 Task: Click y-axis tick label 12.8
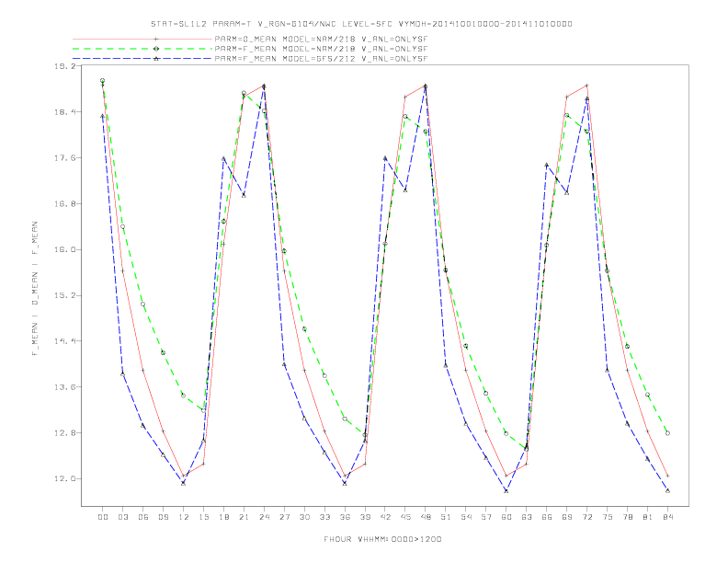pyautogui.click(x=64, y=433)
